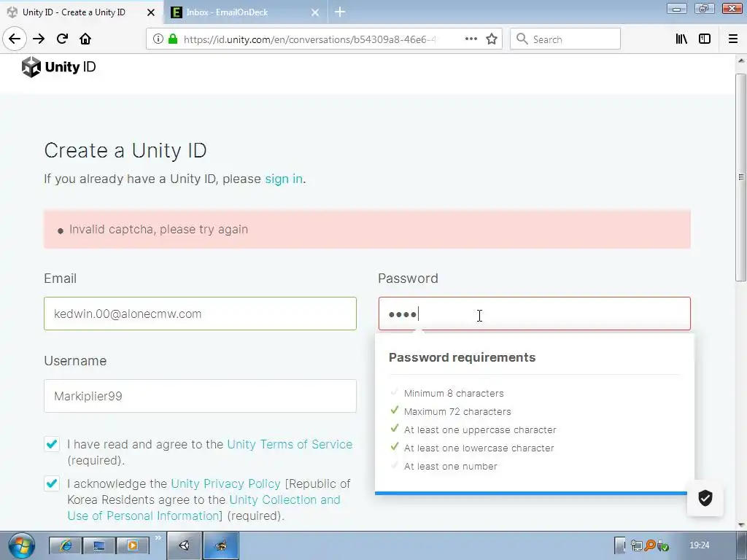Open the Firefox hamburger menu
Viewport: 747px width, 560px height.
tap(733, 39)
